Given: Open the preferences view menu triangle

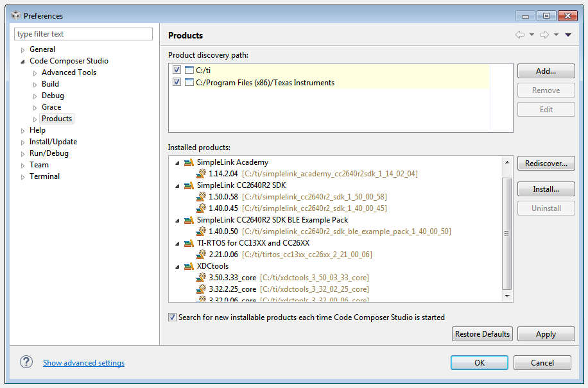Looking at the screenshot, I should click(568, 35).
